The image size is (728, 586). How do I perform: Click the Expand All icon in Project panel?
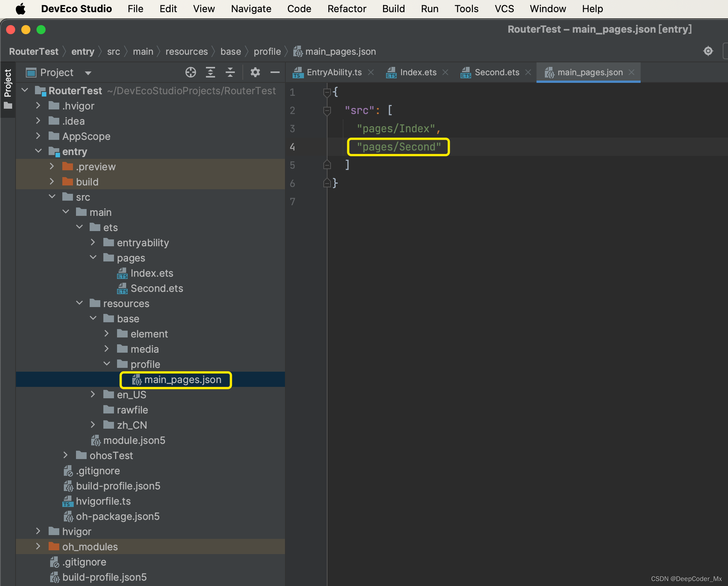click(x=210, y=72)
